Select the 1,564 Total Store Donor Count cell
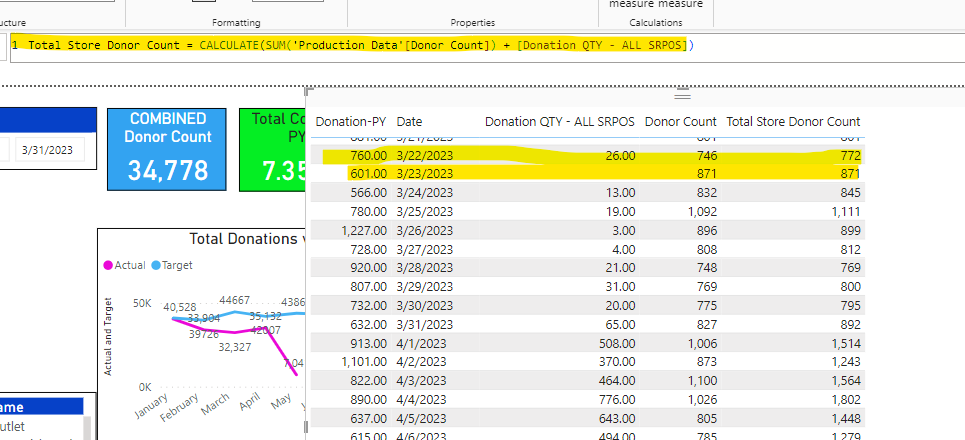Image resolution: width=965 pixels, height=440 pixels. click(x=846, y=380)
